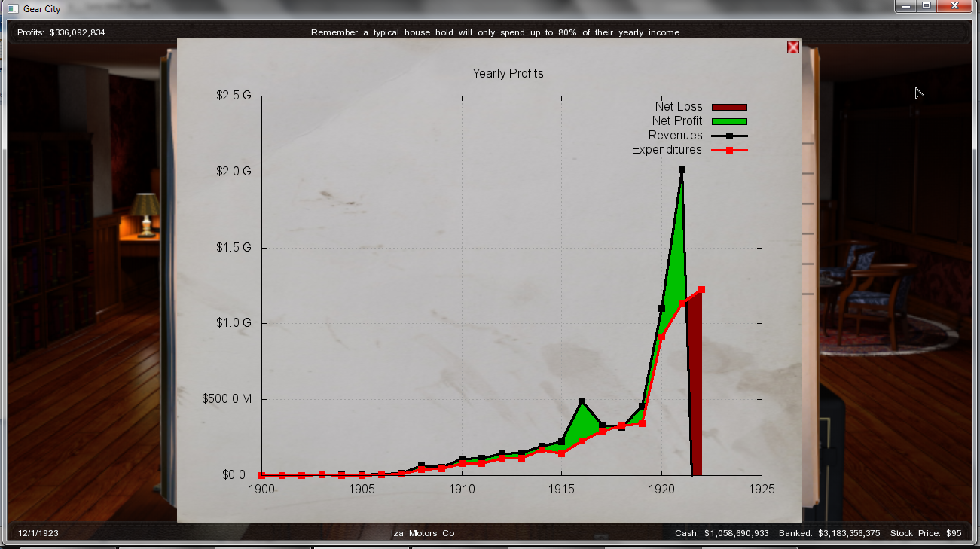Click the household spending tip message

495,32
